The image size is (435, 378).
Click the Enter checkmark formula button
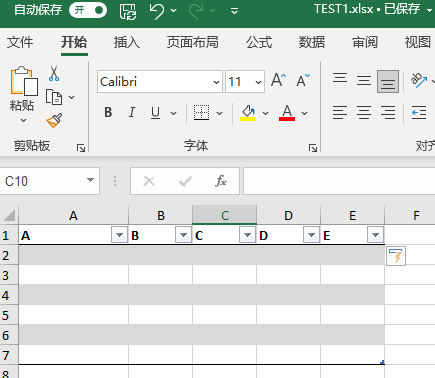click(x=185, y=181)
